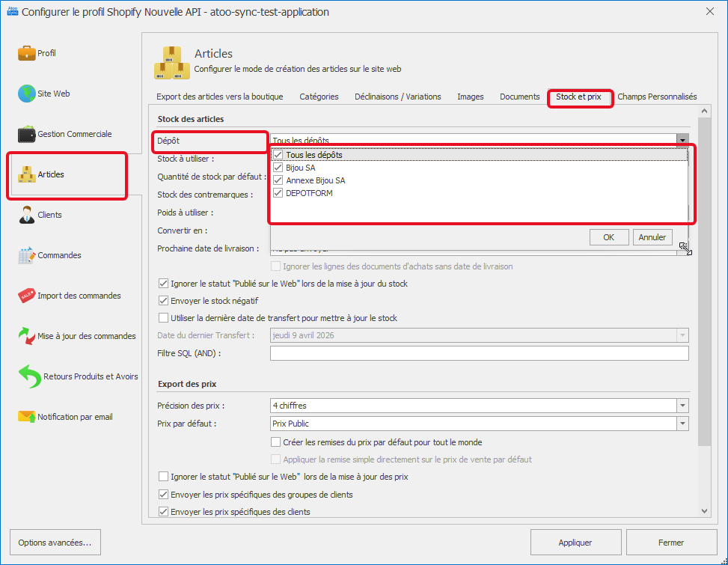The height and width of the screenshot is (565, 728).
Task: Uncheck the Bijou SA depot
Action: 278,168
